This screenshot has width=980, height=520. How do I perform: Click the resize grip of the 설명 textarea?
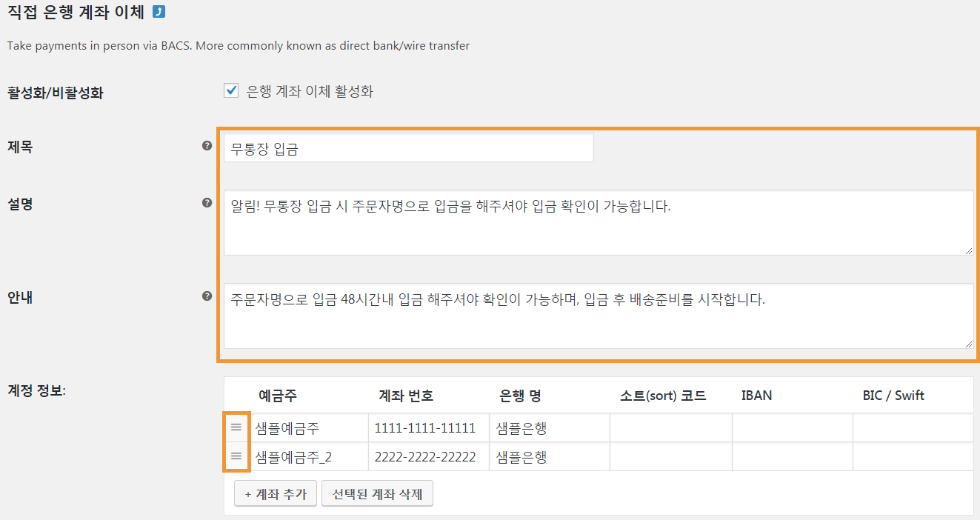click(969, 252)
